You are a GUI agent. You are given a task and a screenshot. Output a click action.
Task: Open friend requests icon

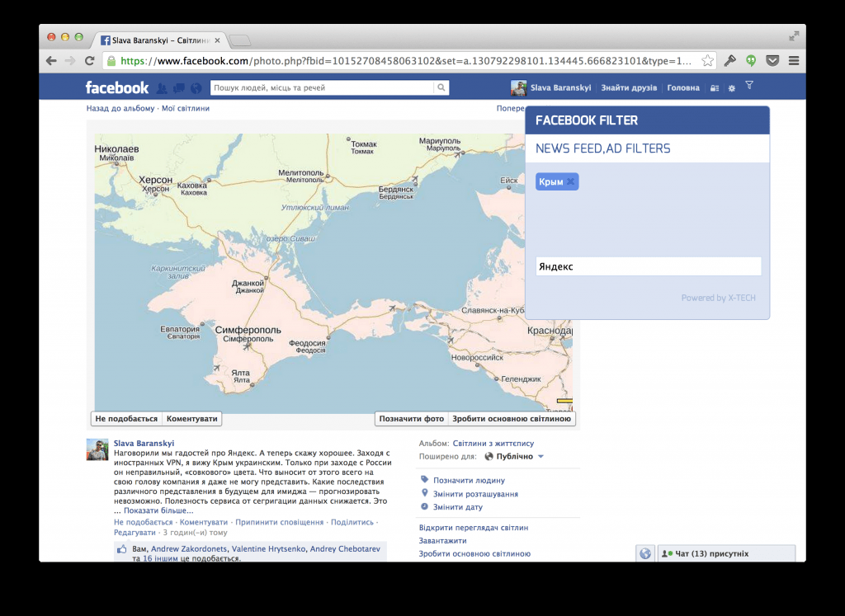point(163,88)
